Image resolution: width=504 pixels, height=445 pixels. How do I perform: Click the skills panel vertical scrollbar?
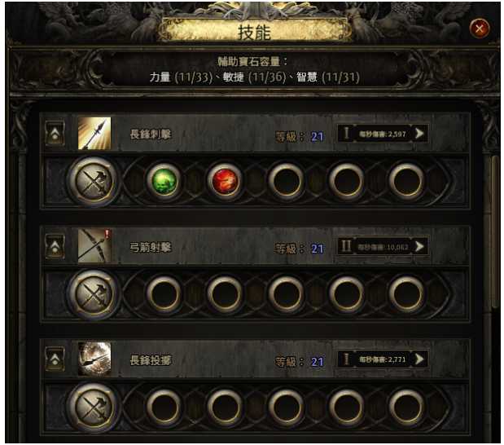(495, 233)
